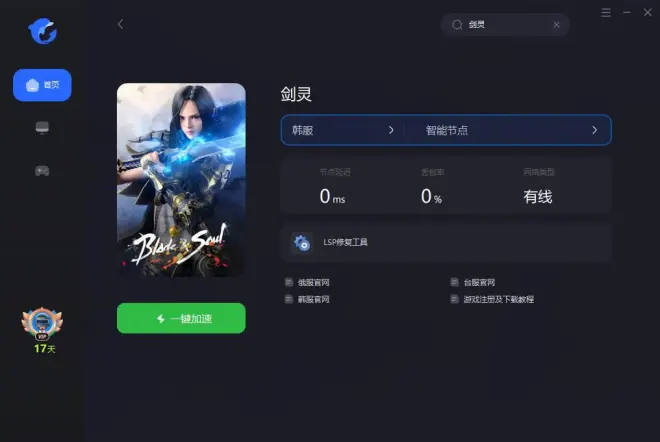Open the LSP修复工具 repair tool row
Viewport: 660px width, 442px height.
pyautogui.click(x=446, y=242)
